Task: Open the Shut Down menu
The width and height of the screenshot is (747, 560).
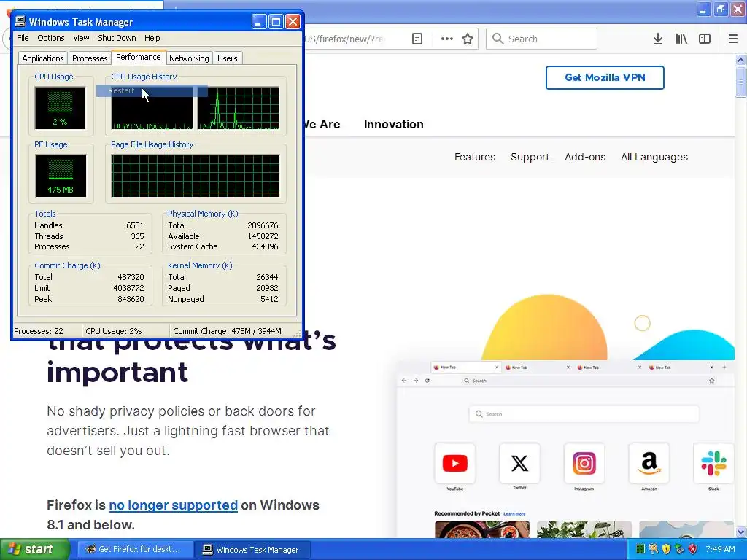Action: (117, 38)
